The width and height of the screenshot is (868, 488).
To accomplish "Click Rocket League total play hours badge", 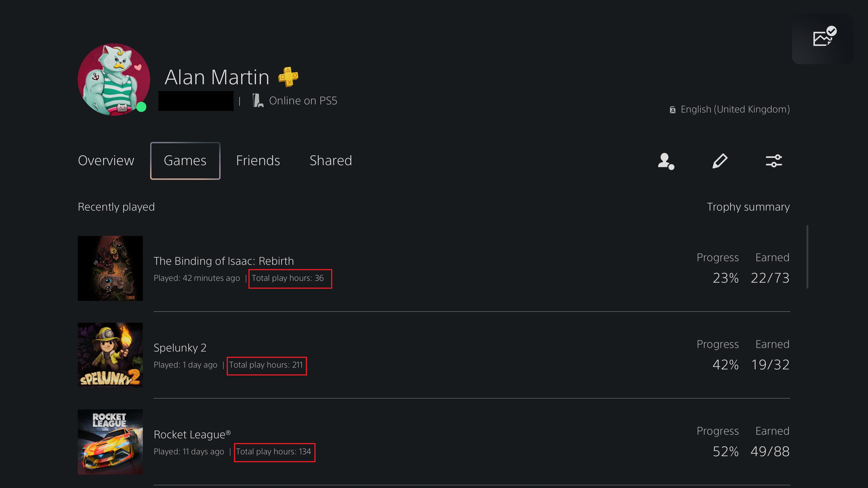I will pyautogui.click(x=274, y=451).
